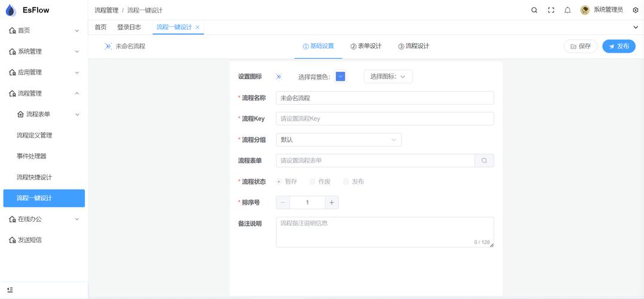This screenshot has height=299, width=644.
Task: Open the blue 选择背景色 color picker
Action: (341, 77)
